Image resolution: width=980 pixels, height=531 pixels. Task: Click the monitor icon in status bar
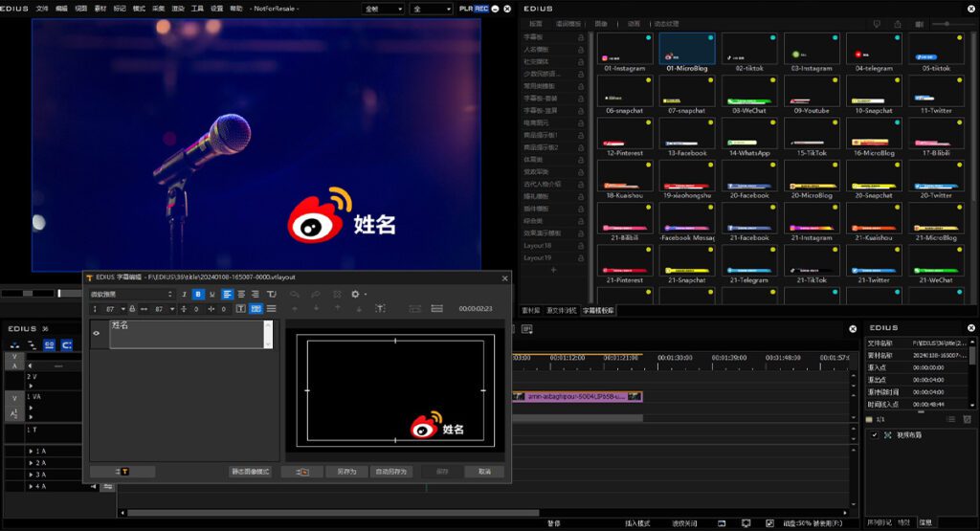coord(746,523)
